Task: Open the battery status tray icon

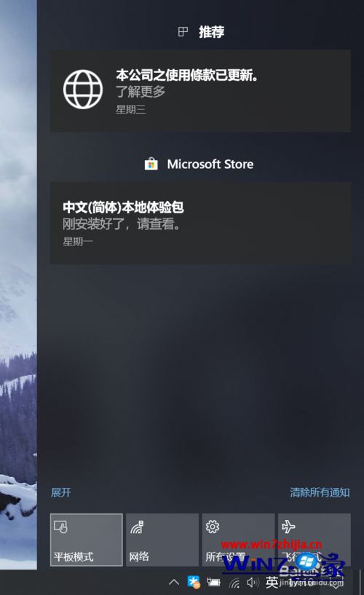Action: pos(213,582)
